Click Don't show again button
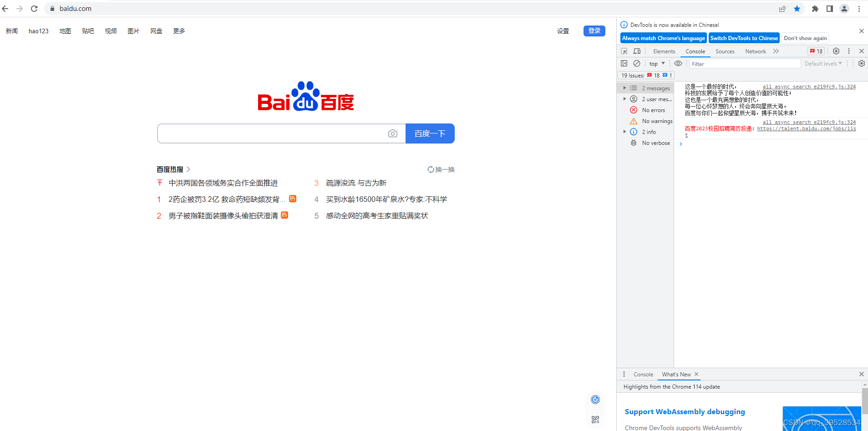868x431 pixels. pos(806,38)
